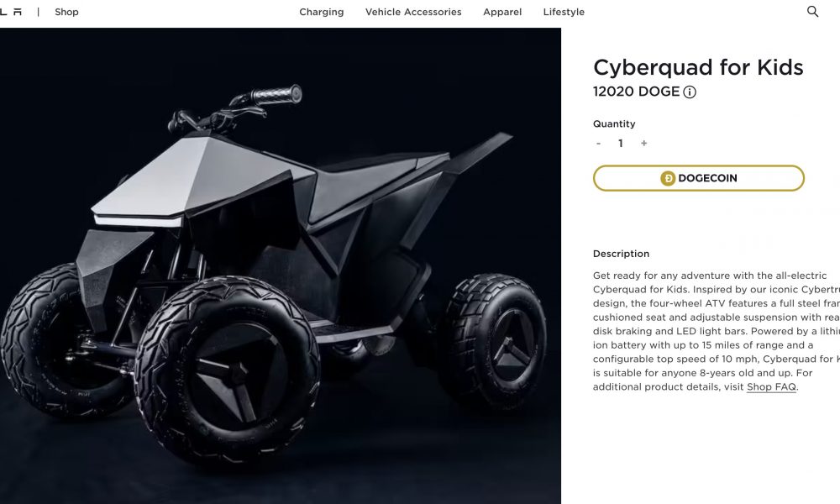The image size is (840, 504).
Task: Pay with the DOGECOIN button
Action: pos(699,178)
